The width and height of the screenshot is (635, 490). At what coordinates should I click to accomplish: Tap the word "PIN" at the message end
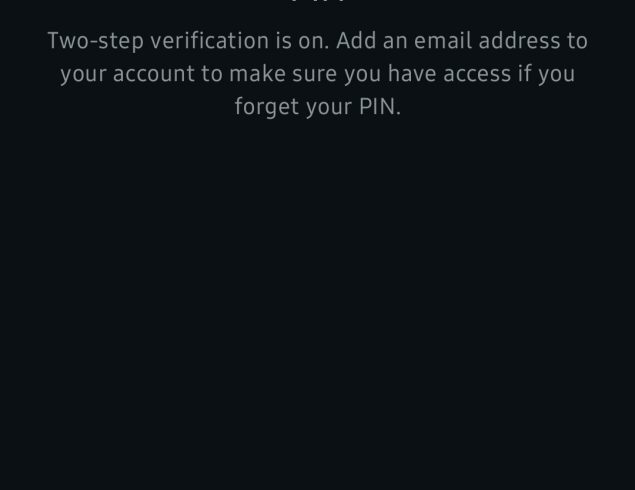377,107
